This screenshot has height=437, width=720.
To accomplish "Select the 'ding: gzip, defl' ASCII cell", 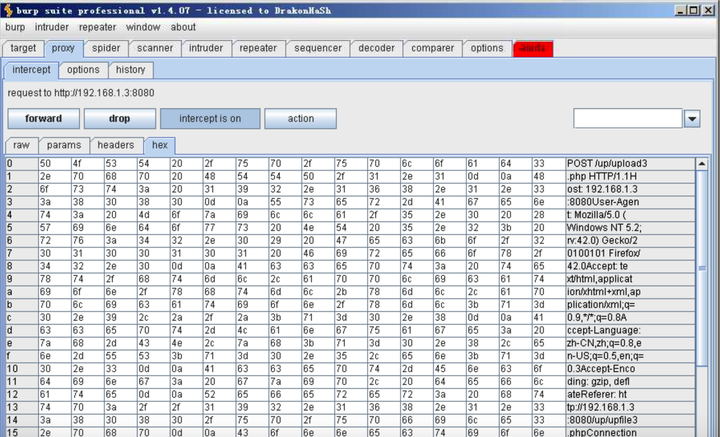I will pos(630,382).
